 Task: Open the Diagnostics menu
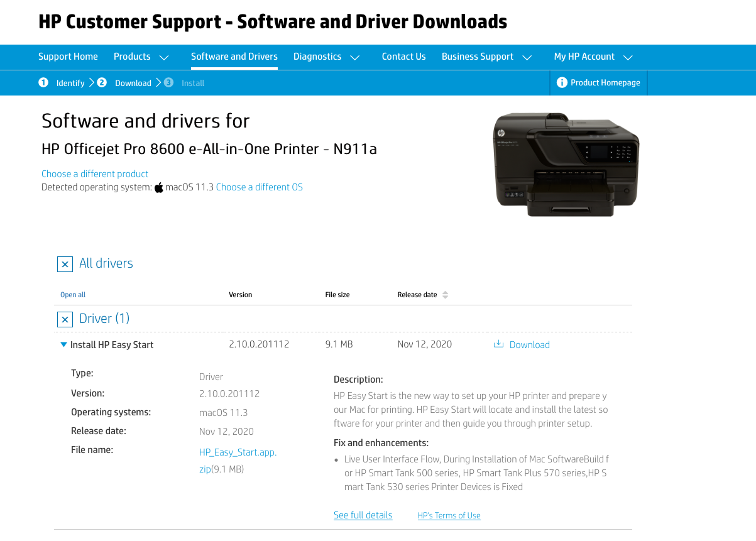[317, 57]
